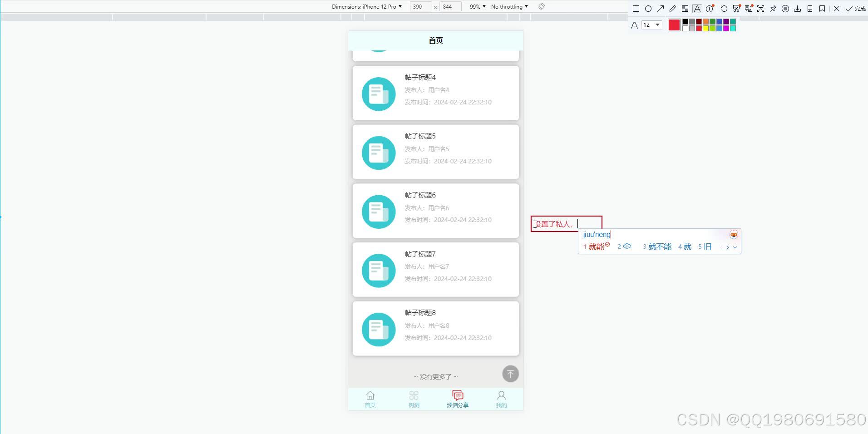This screenshot has width=868, height=434.
Task: Choose IME cloud candidate 2
Action: point(624,247)
